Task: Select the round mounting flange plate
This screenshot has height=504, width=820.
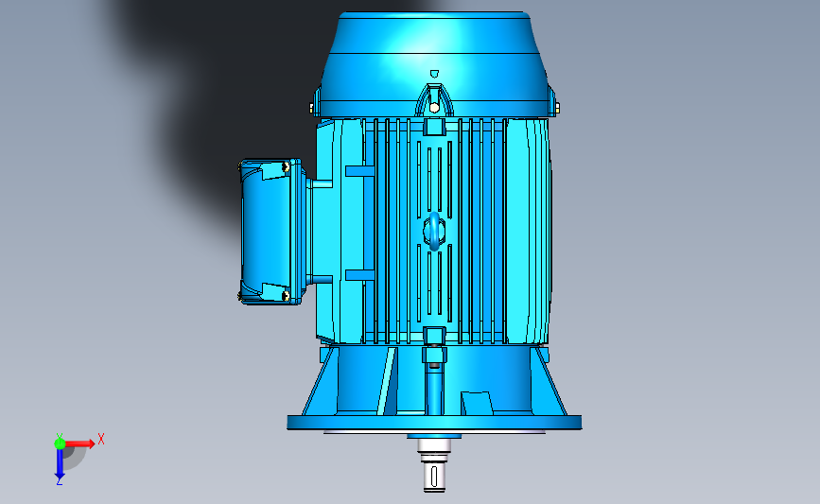Action: coord(434,423)
